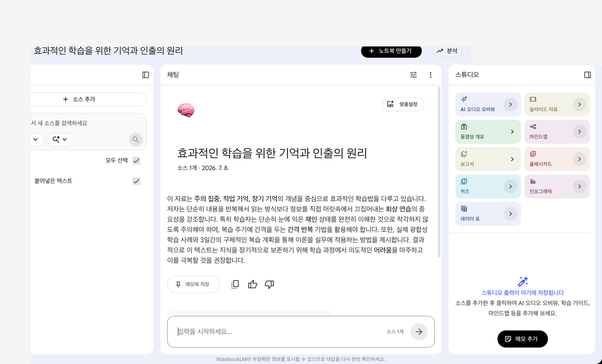Click the 스튜디오 panel header
This screenshot has width=602, height=364.
[467, 75]
